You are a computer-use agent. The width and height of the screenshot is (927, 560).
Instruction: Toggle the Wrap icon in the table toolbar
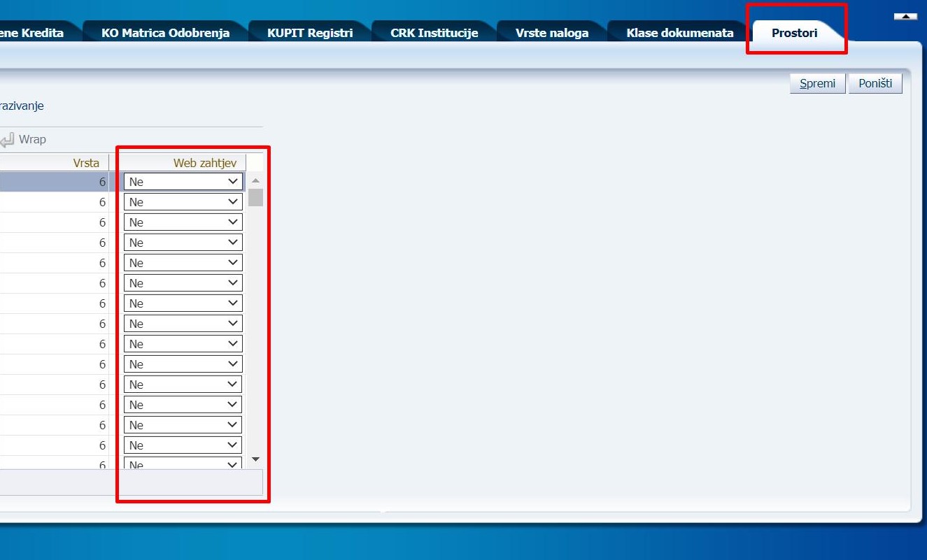[x=7, y=140]
